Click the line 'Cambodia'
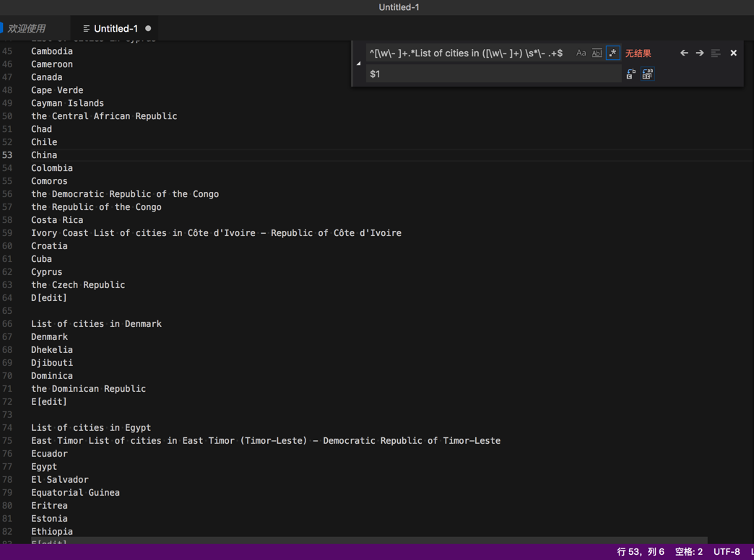754x560 pixels. (x=52, y=51)
